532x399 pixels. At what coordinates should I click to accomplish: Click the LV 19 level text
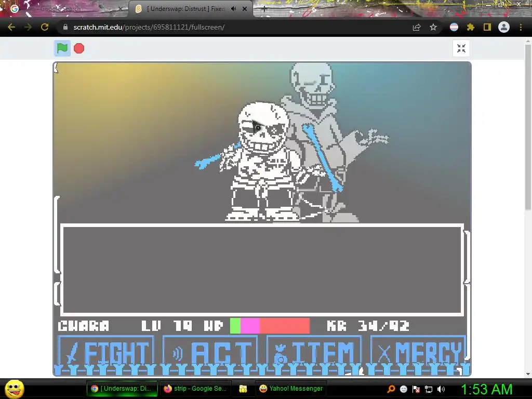pos(167,326)
